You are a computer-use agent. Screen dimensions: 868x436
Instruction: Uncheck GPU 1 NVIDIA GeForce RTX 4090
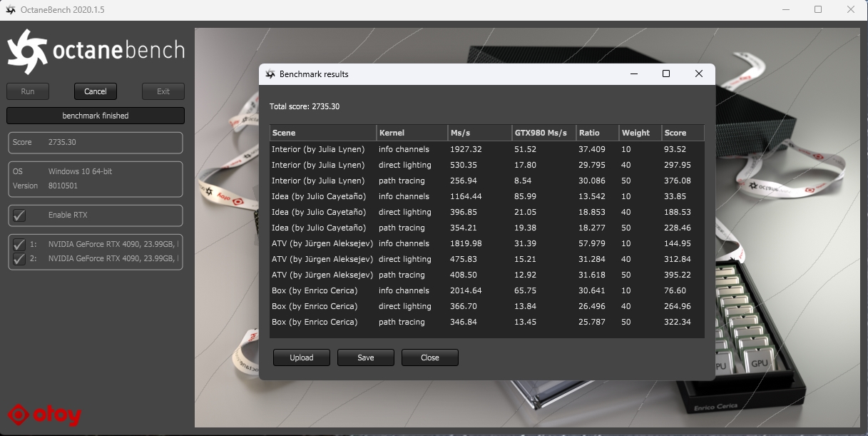[19, 244]
